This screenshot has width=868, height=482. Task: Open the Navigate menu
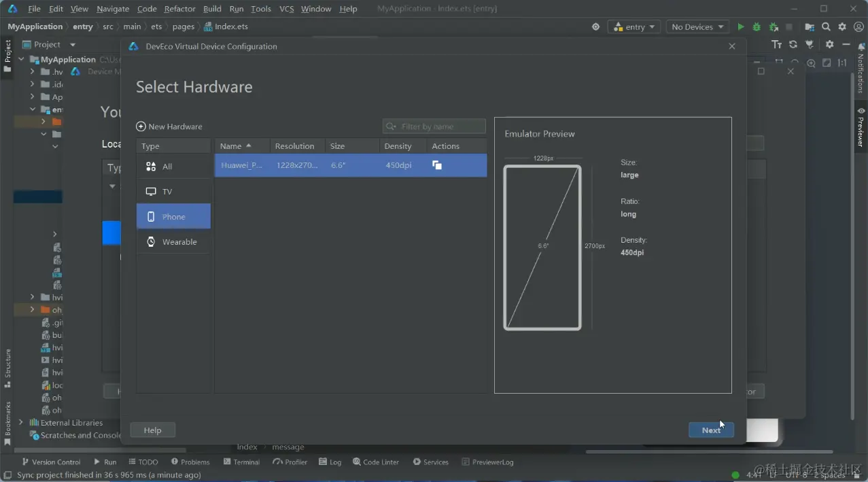pyautogui.click(x=113, y=9)
